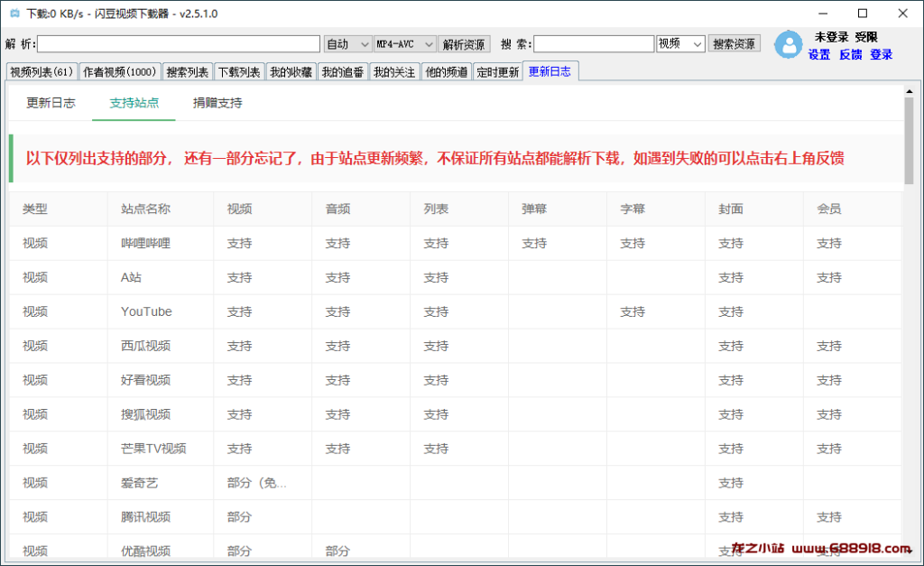
Task: Switch to the 定时更新 tab
Action: point(498,72)
